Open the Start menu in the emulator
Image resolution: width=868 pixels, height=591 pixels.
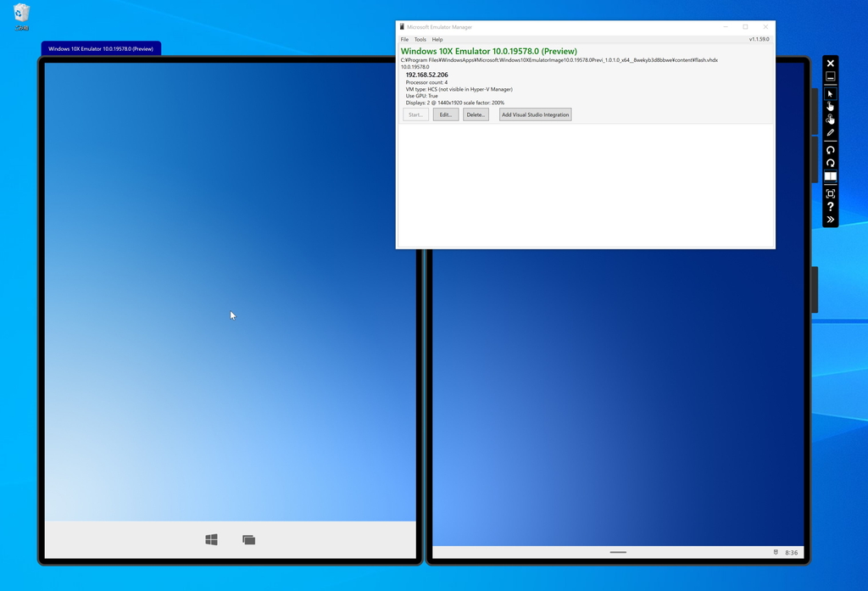211,538
